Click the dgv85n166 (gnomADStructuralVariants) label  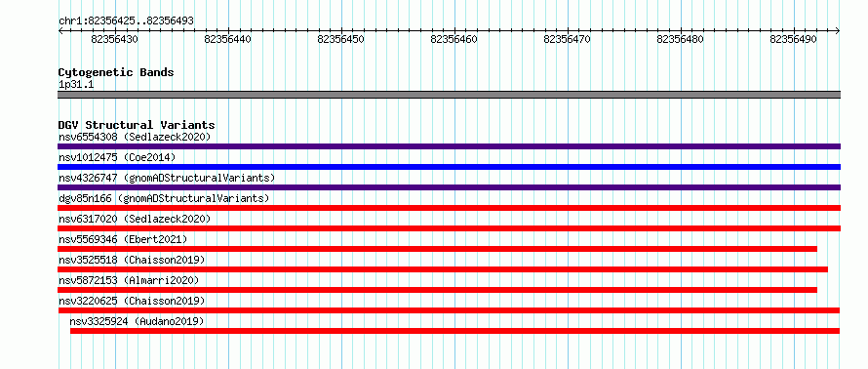pos(164,198)
